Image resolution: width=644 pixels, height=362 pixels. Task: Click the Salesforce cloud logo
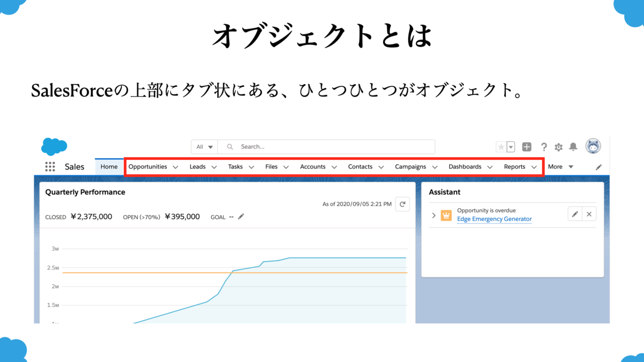(54, 146)
